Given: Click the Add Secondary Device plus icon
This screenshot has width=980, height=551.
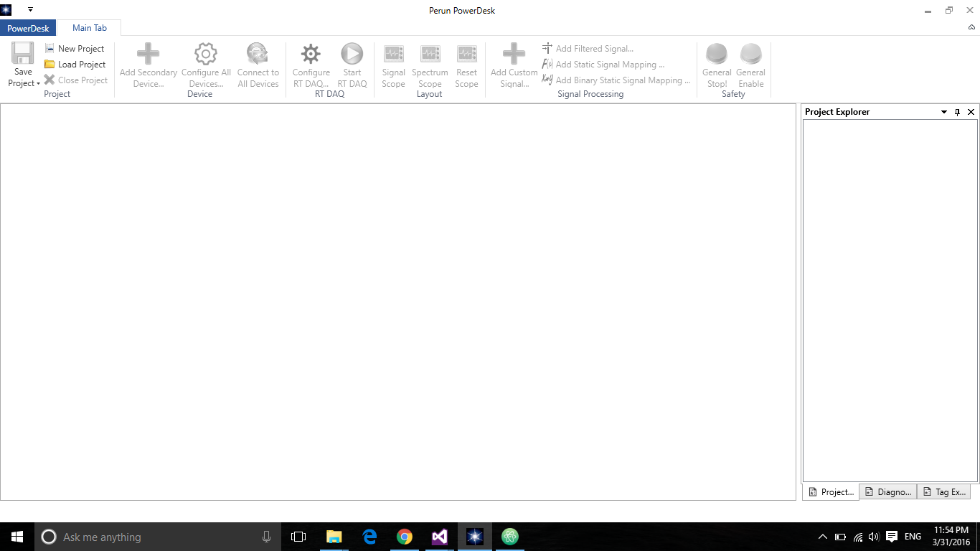Looking at the screenshot, I should (148, 54).
